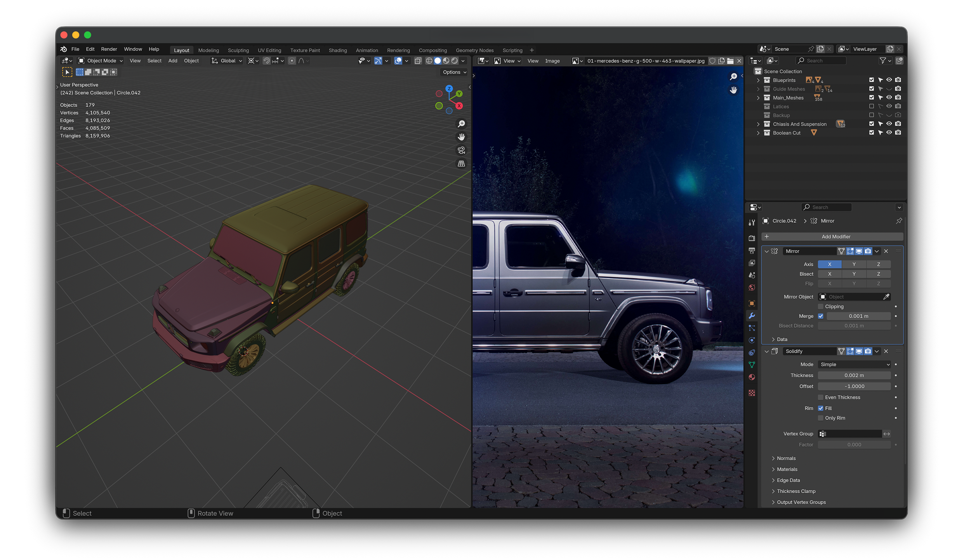Adjust the Solidify Thickness value slider

click(854, 375)
